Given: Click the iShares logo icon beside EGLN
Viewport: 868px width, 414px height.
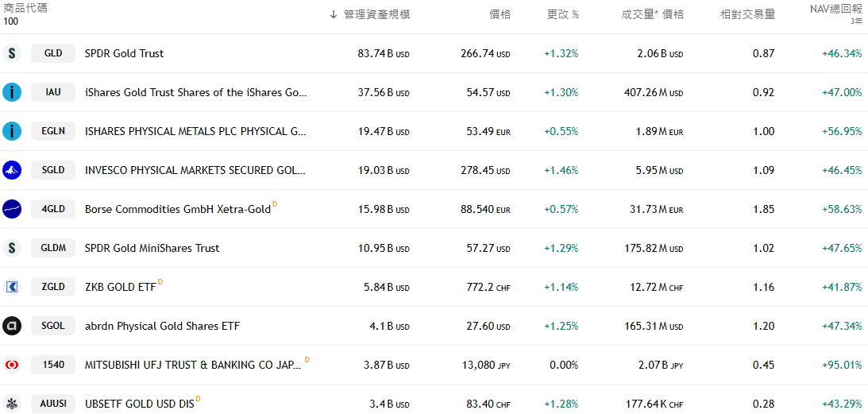Looking at the screenshot, I should tap(12, 131).
